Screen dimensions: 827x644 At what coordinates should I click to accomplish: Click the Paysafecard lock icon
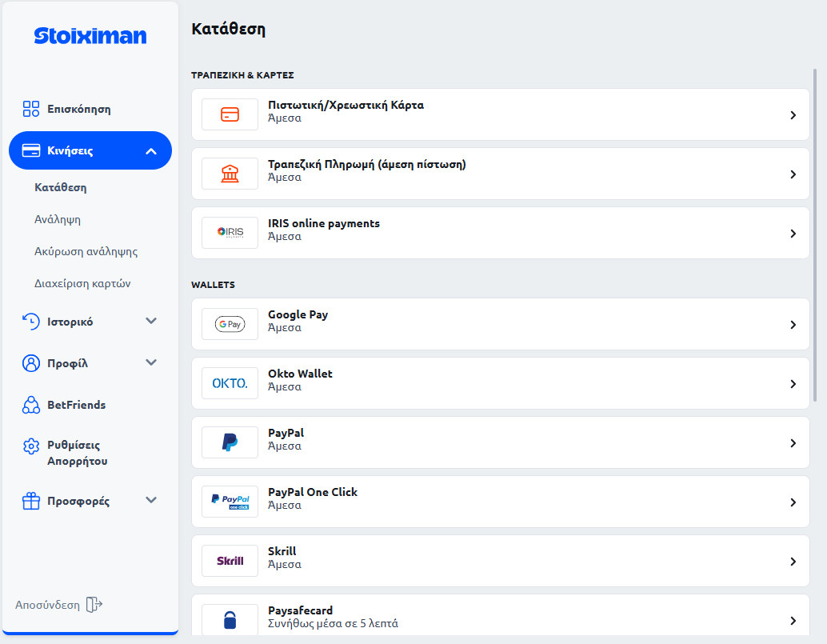point(230,620)
